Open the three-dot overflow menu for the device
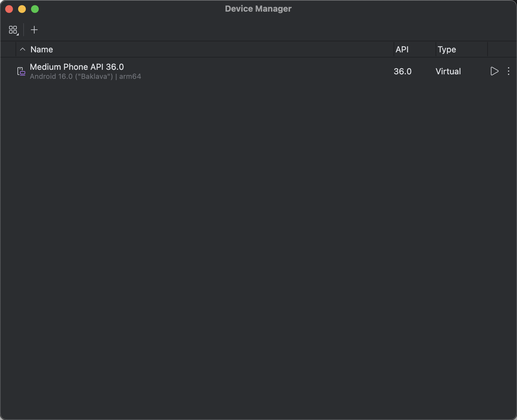Viewport: 517px width, 420px height. pyautogui.click(x=509, y=71)
